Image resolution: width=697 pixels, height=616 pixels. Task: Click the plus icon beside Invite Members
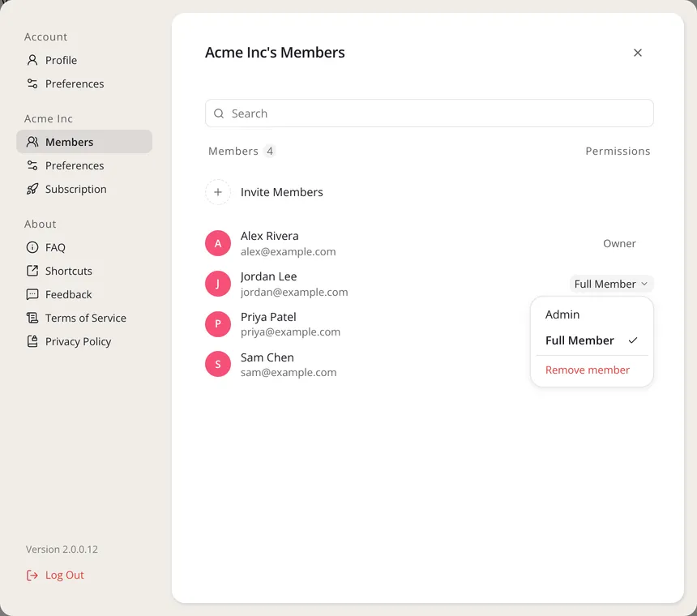coord(218,192)
